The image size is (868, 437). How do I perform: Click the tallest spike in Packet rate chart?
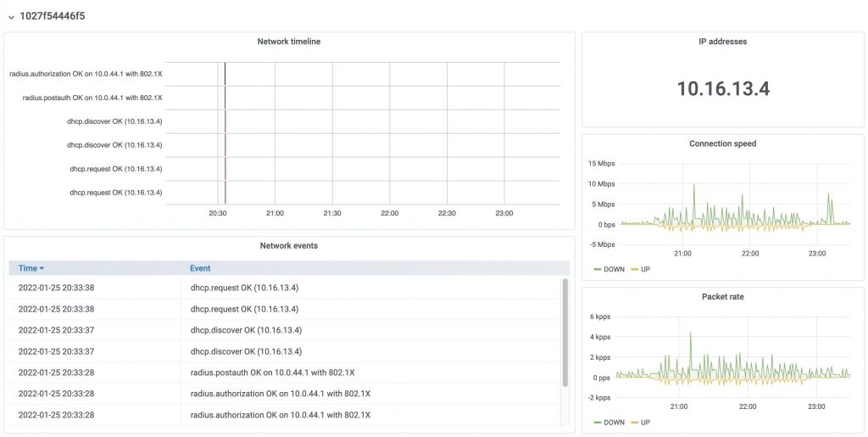click(690, 333)
